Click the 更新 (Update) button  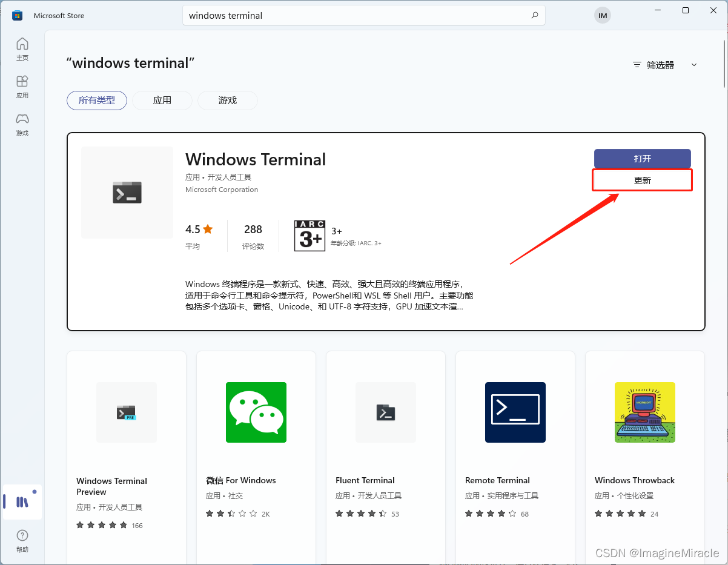(643, 180)
